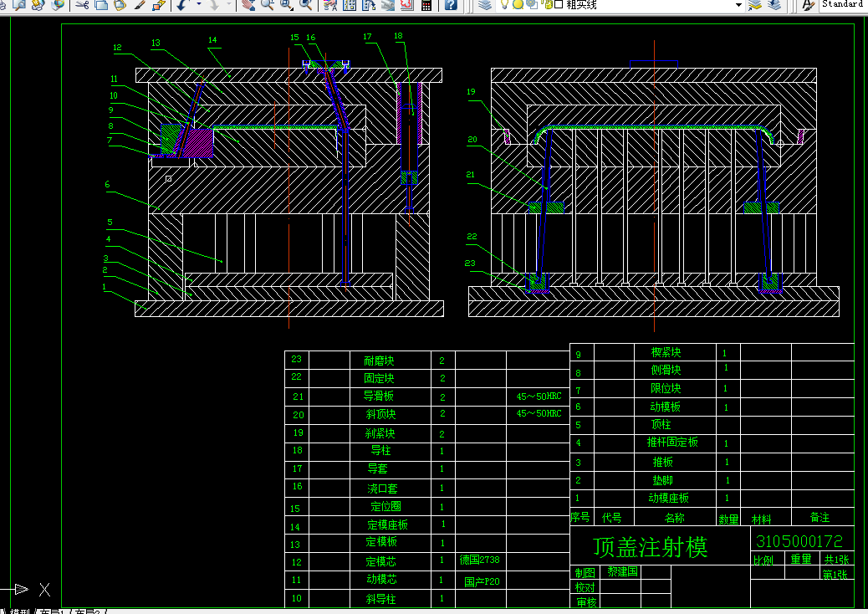The width and height of the screenshot is (868, 614).
Task: Undo the last action
Action: (182, 5)
